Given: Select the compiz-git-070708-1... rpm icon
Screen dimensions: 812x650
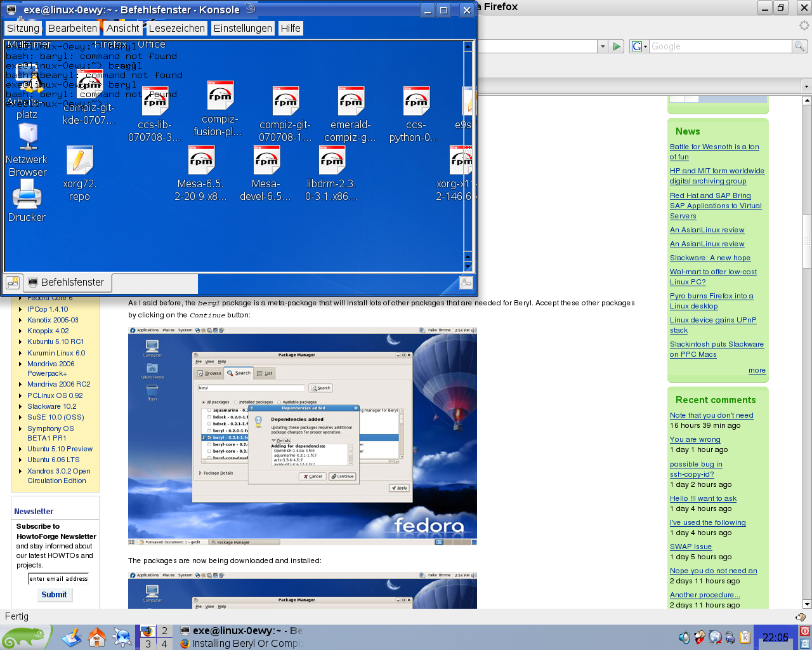Looking at the screenshot, I should click(x=285, y=114).
